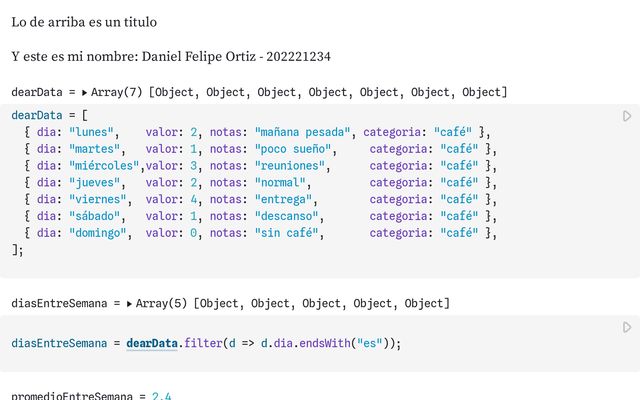Image resolution: width=640 pixels, height=400 pixels.
Task: Click the "es" string argument in endsWith
Action: tap(369, 343)
